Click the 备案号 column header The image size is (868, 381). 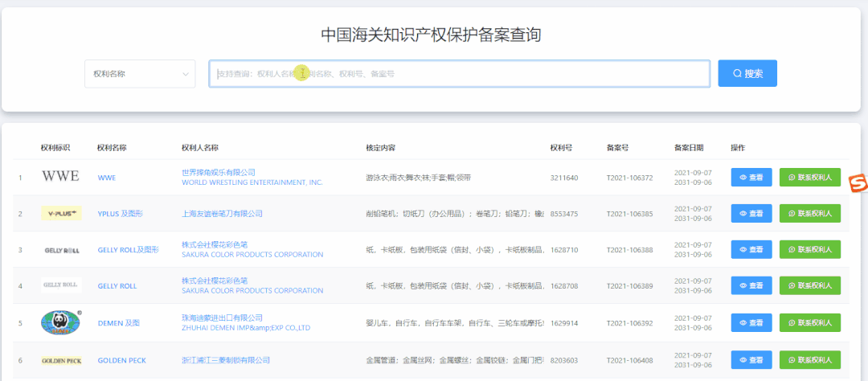tap(618, 148)
